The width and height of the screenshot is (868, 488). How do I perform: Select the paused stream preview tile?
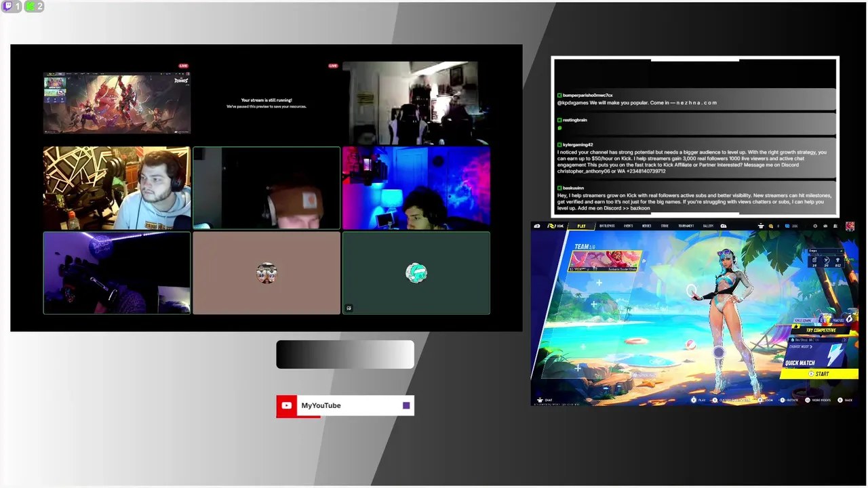tap(267, 103)
